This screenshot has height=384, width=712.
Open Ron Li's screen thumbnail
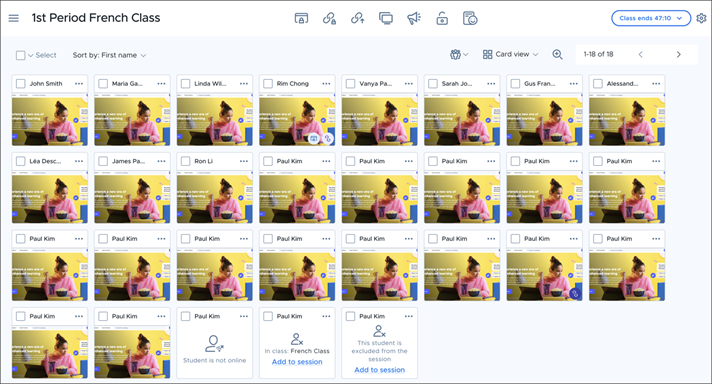tap(215, 197)
